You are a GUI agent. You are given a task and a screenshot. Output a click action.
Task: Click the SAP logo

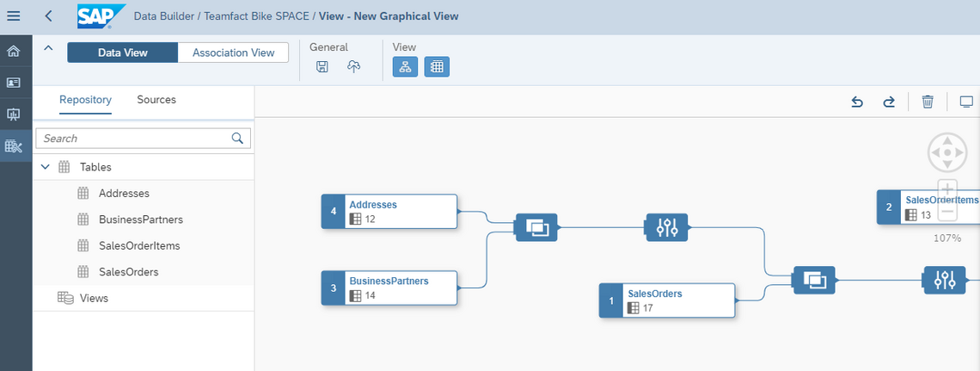pyautogui.click(x=100, y=16)
